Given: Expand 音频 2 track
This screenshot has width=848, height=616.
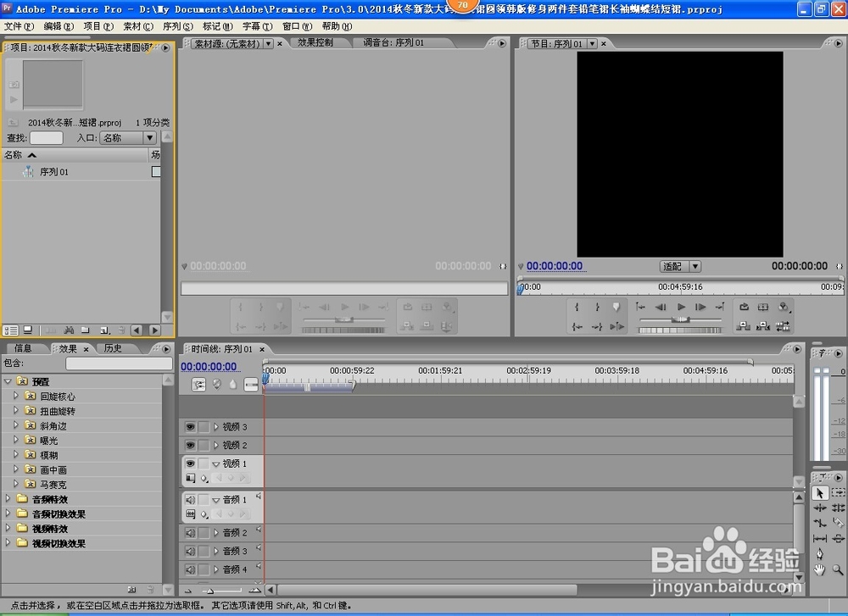Looking at the screenshot, I should pos(215,533).
